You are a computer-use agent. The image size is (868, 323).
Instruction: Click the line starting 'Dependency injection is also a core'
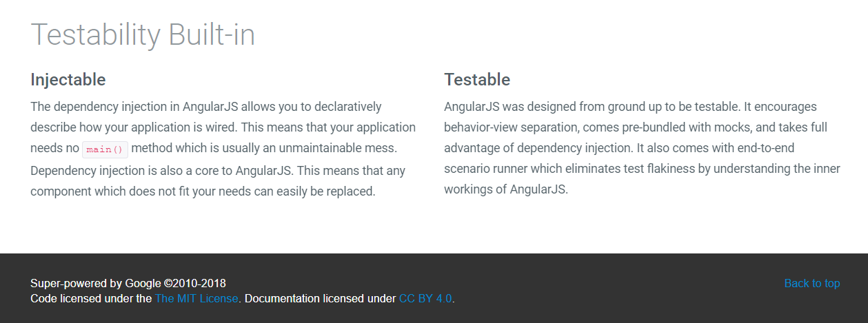click(218, 170)
